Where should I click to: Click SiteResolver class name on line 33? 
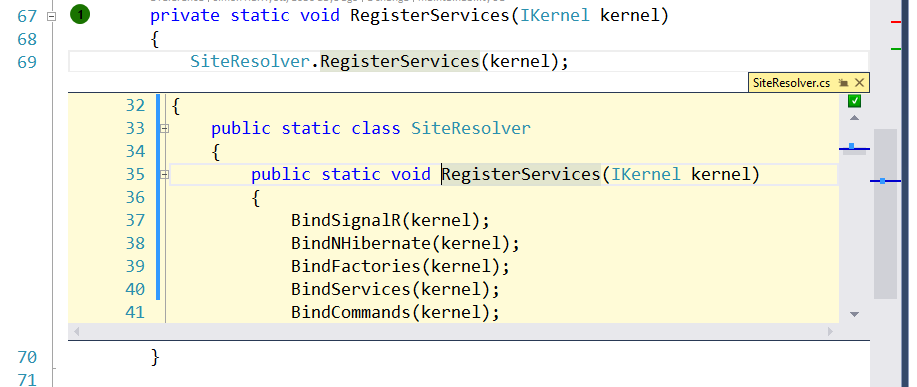click(471, 129)
